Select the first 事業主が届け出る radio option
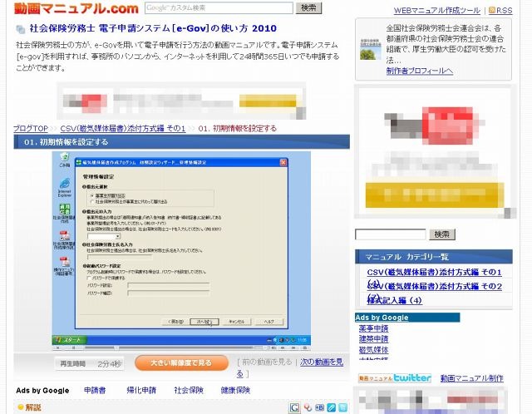Screen dimensions: 532x414 pos(92,196)
